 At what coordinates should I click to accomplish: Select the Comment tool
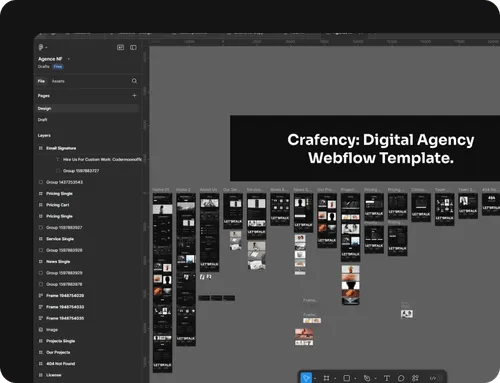click(x=401, y=378)
